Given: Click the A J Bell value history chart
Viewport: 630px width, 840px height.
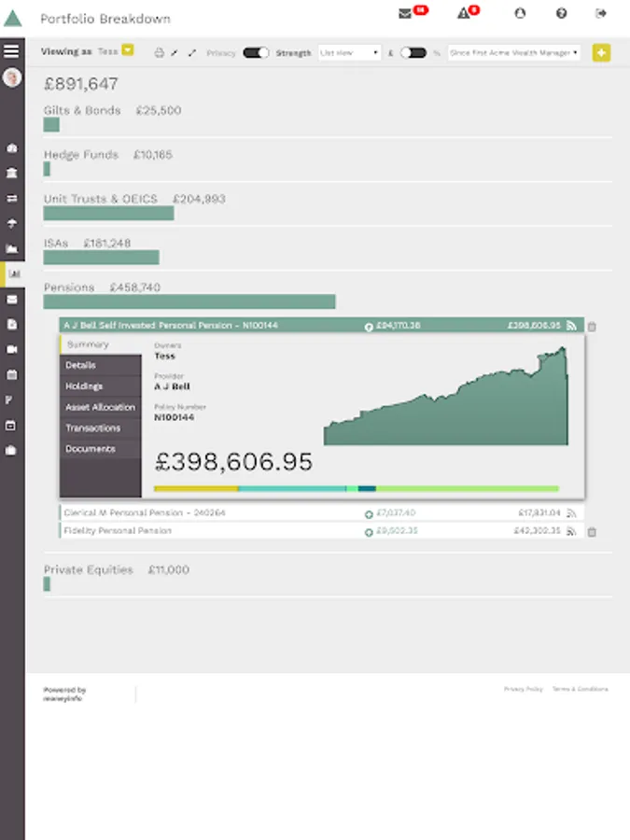Looking at the screenshot, I should pos(446,397).
